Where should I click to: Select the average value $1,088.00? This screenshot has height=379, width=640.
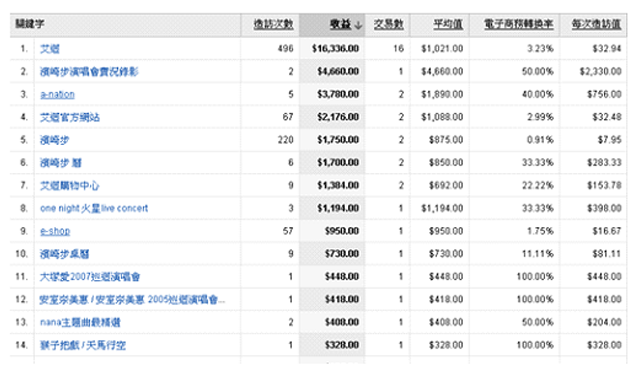pyautogui.click(x=442, y=117)
